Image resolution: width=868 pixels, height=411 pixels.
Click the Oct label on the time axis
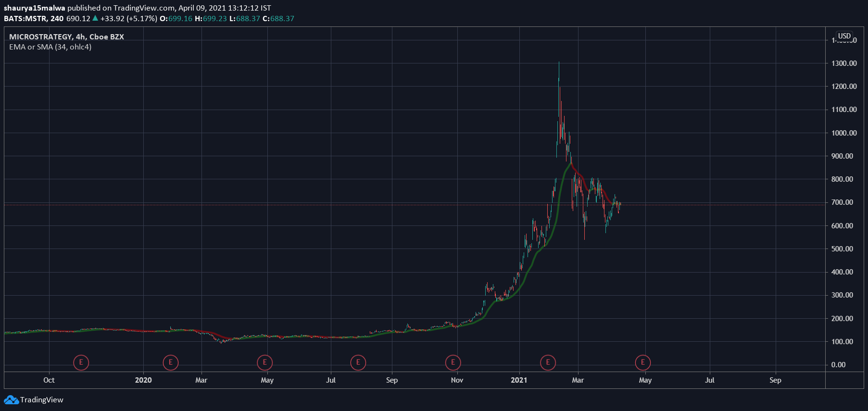49,380
